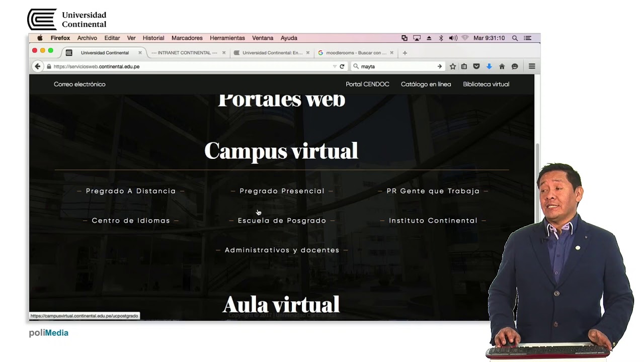Viewport: 644px width, 362px height.
Task: Show bookmarks list icon in toolbar
Action: [x=464, y=66]
